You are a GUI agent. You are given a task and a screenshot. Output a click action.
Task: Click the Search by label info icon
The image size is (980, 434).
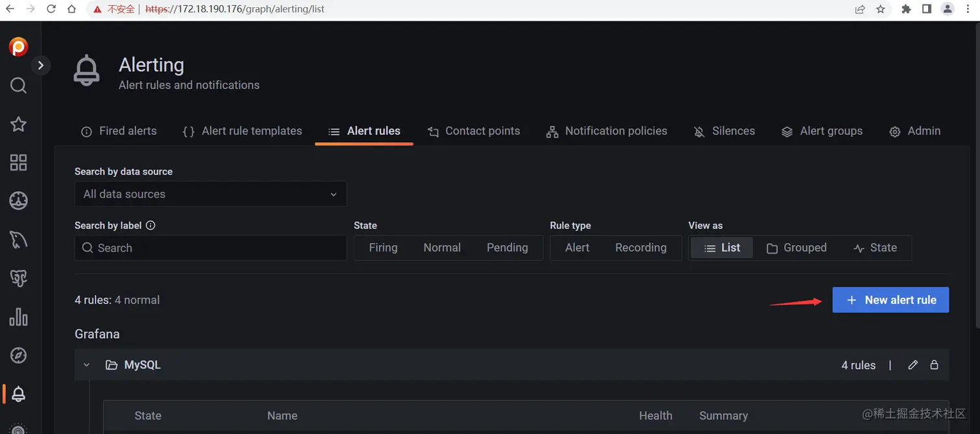[x=151, y=226]
